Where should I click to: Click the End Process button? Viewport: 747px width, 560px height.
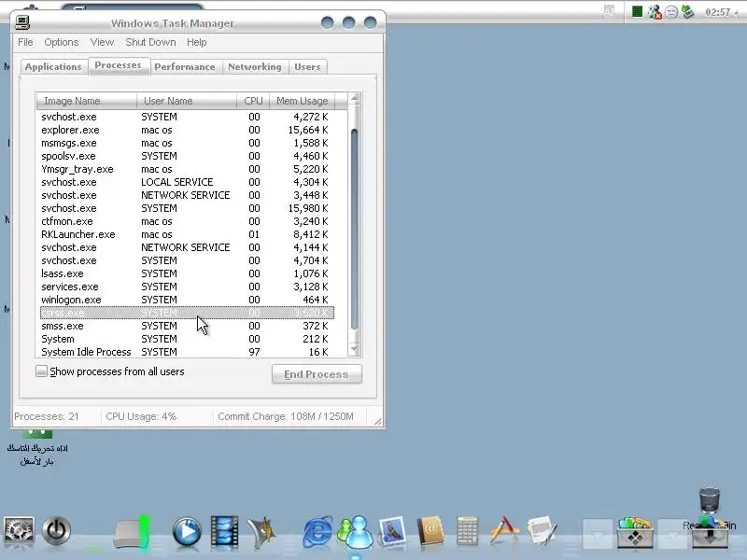click(317, 374)
